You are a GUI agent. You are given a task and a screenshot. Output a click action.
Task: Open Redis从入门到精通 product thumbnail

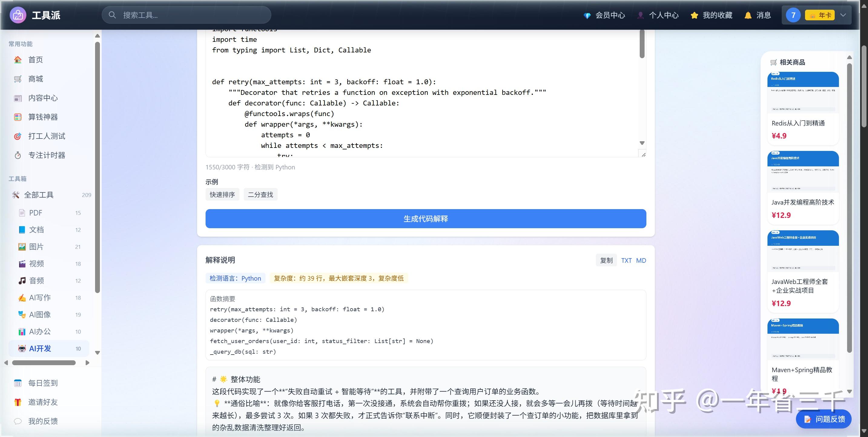coord(803,92)
